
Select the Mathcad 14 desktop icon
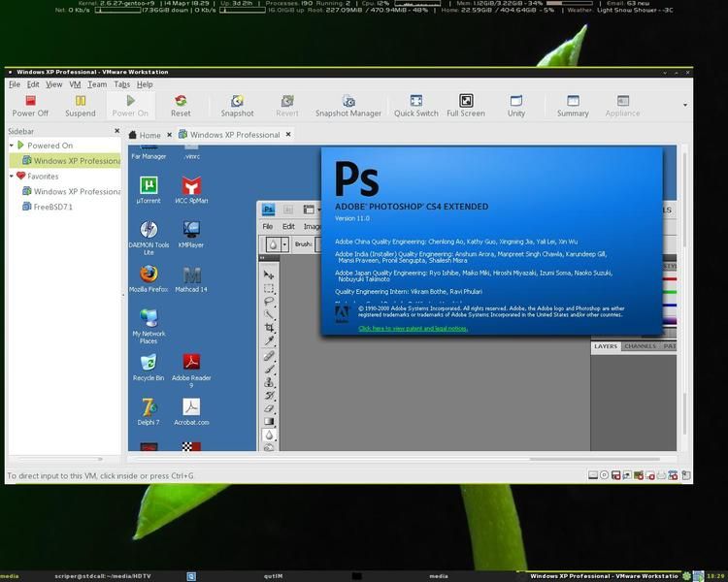tap(191, 278)
